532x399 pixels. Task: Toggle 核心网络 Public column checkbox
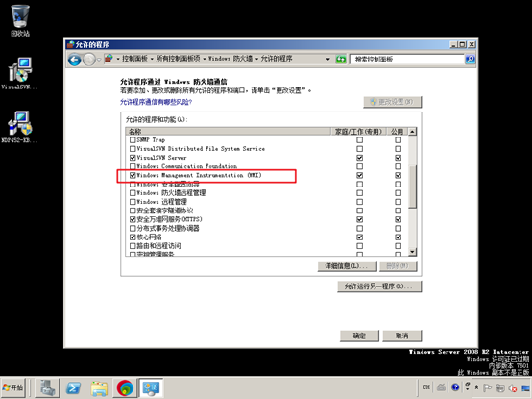pos(398,237)
